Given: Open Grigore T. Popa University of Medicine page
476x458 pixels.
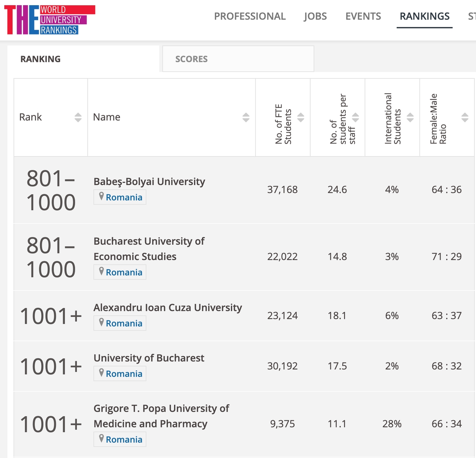Looking at the screenshot, I should pyautogui.click(x=161, y=416).
